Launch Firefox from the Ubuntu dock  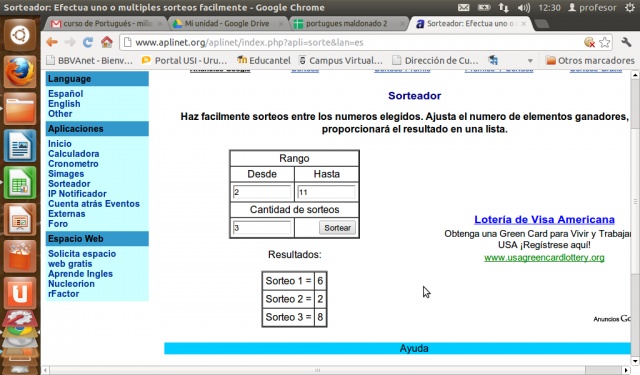coord(20,72)
